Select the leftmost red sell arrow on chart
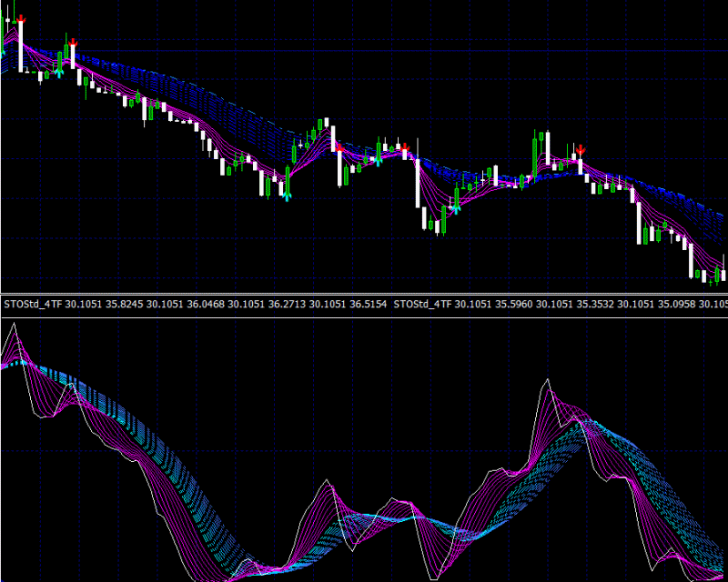 (x=21, y=19)
